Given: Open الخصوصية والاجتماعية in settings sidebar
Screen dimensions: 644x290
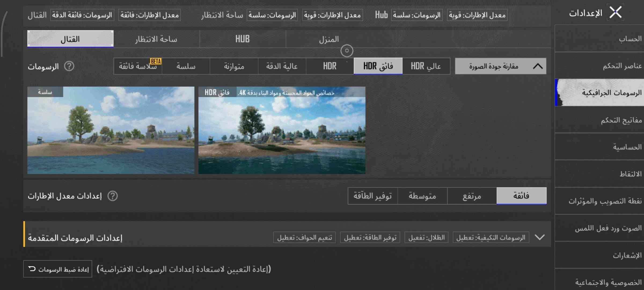Looking at the screenshot, I should (x=599, y=280).
